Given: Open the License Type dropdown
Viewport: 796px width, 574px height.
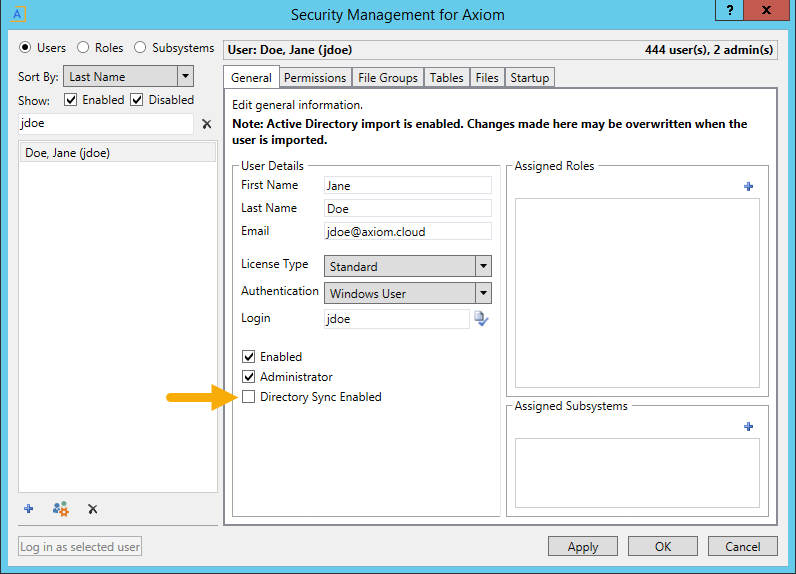Looking at the screenshot, I should point(408,266).
